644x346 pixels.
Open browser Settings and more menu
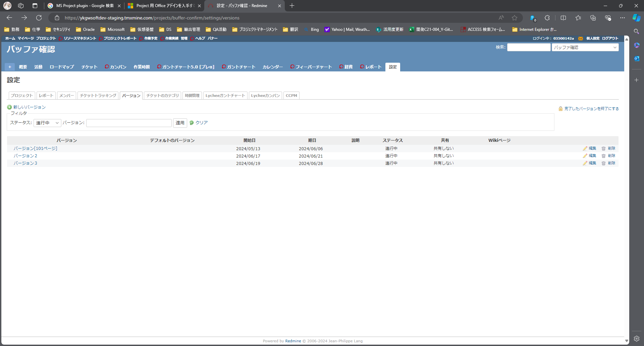point(623,18)
